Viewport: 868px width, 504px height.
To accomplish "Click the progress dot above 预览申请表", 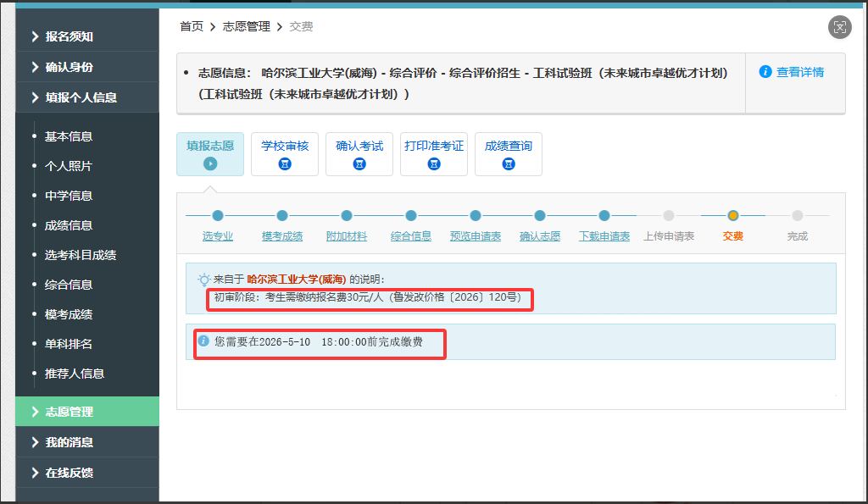I will pos(475,215).
